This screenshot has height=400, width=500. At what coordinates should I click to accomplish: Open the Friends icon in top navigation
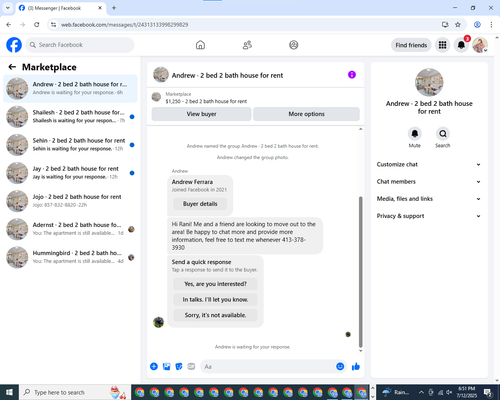(247, 45)
